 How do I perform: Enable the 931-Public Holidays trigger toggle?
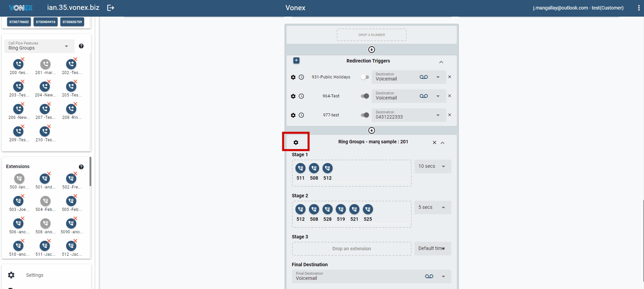point(365,77)
